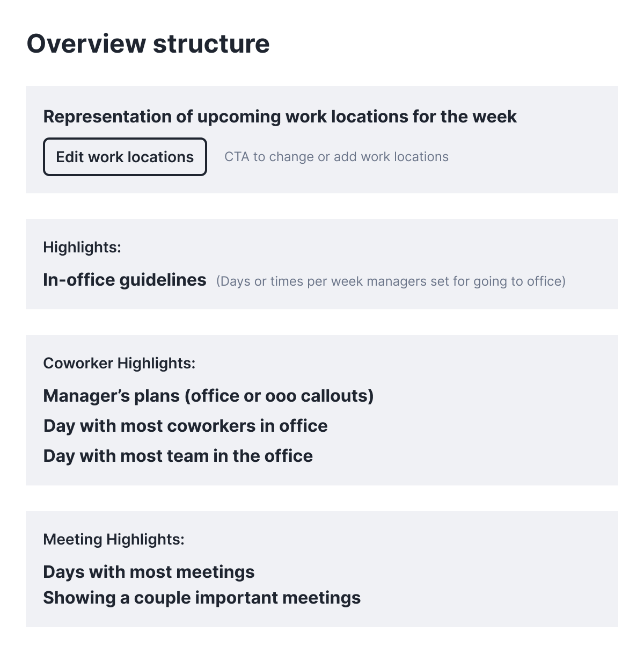The width and height of the screenshot is (644, 653).
Task: Click the Meeting Highlights: section label
Action: (x=114, y=539)
